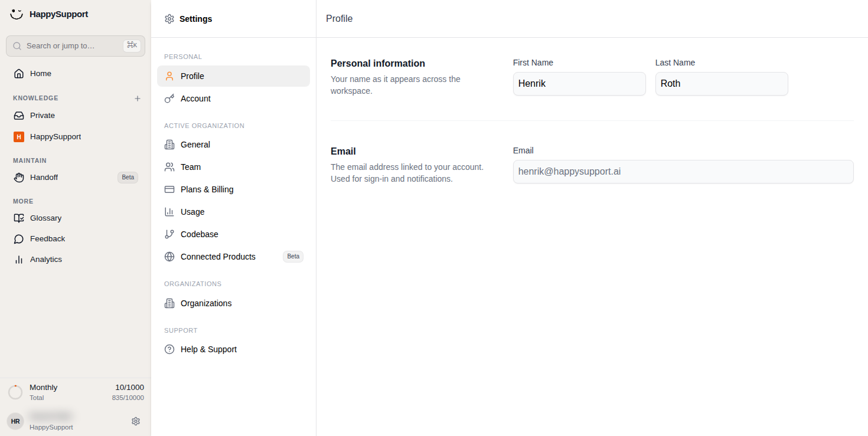Click the Plans & Billing card icon
This screenshot has height=436, width=868.
click(x=169, y=189)
